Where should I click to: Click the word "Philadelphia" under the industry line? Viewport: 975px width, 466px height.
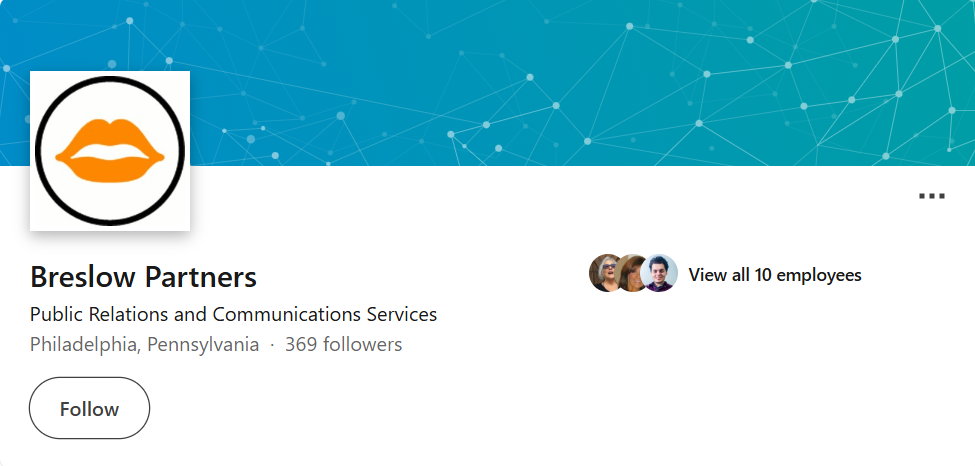coord(86,345)
